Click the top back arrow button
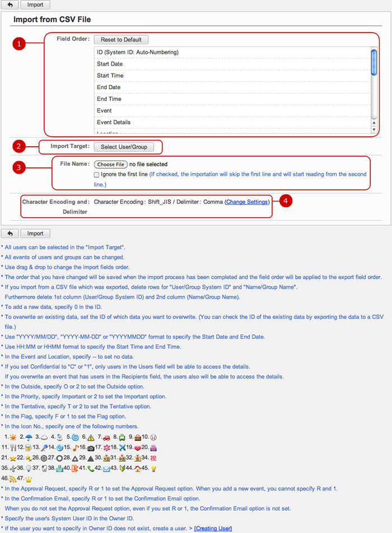 (x=10, y=4)
